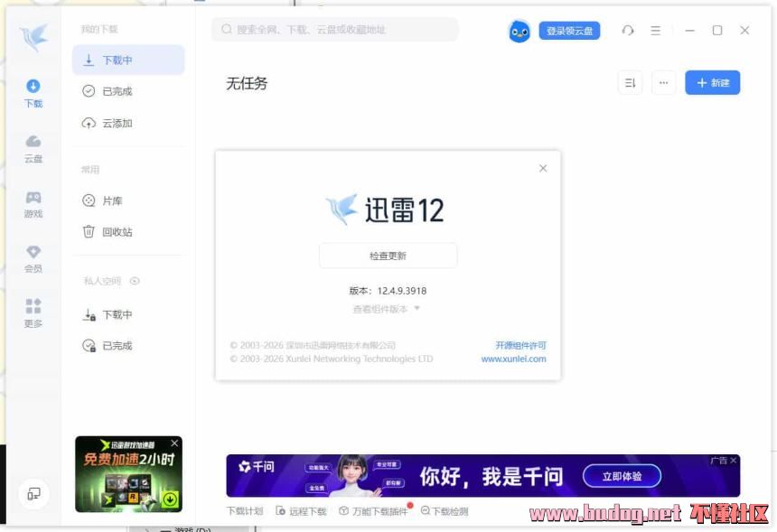Close the 迅雷12 about dialog
The image size is (777, 532).
(x=543, y=168)
